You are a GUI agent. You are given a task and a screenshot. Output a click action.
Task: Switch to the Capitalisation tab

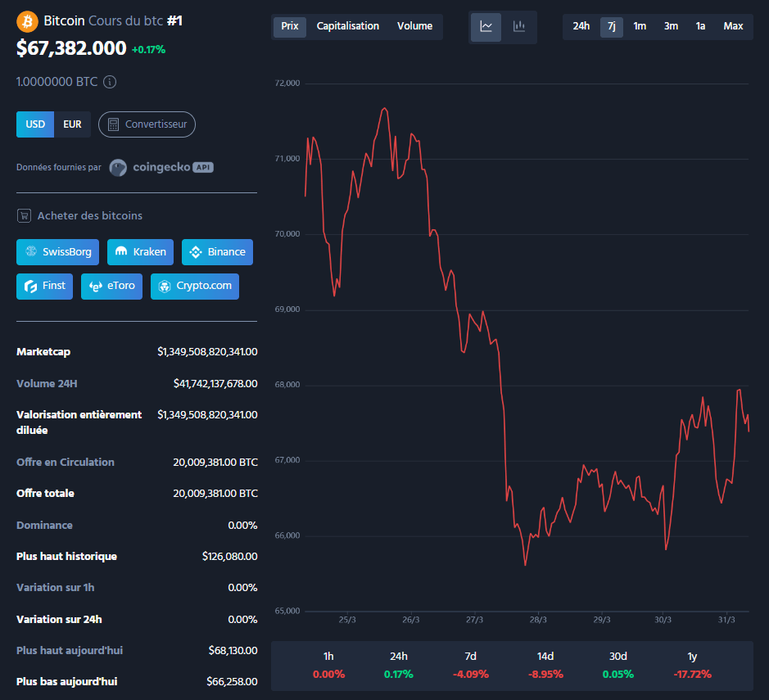point(348,26)
